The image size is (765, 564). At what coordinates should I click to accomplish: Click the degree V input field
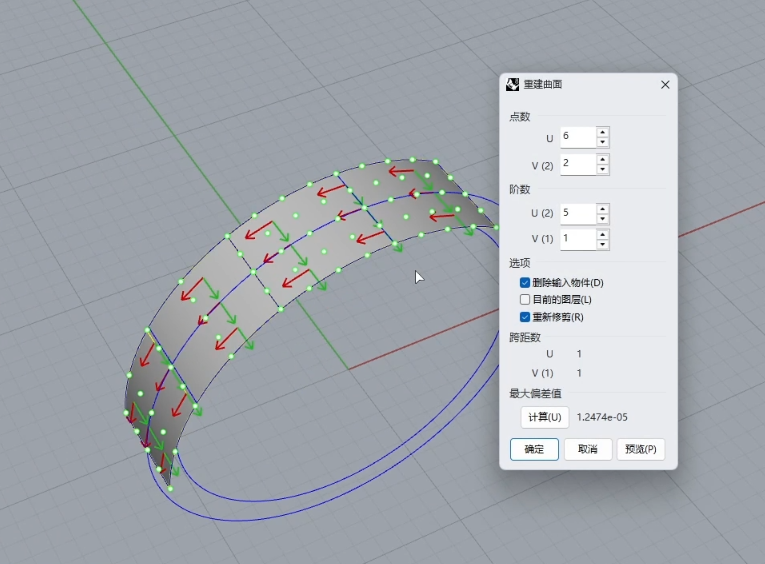tap(577, 239)
